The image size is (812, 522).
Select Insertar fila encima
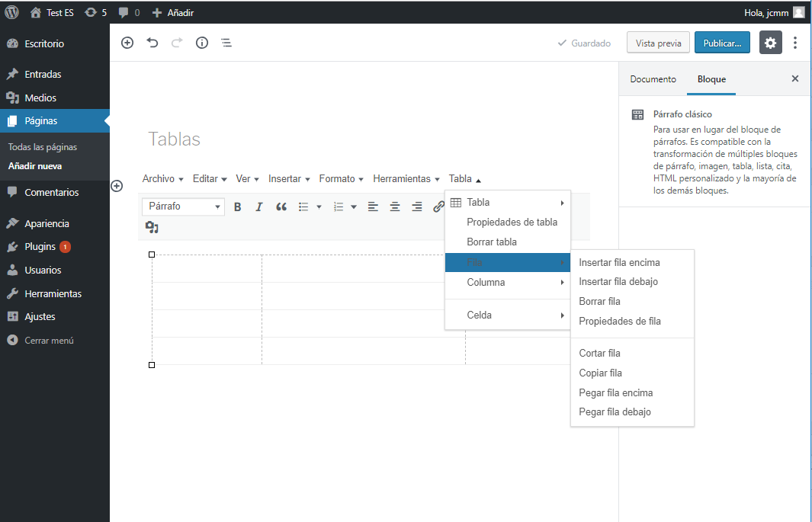pos(619,263)
